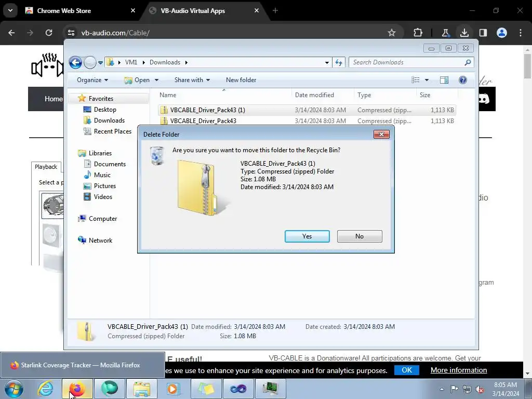Open Chrome three-dot menu

tap(521, 33)
